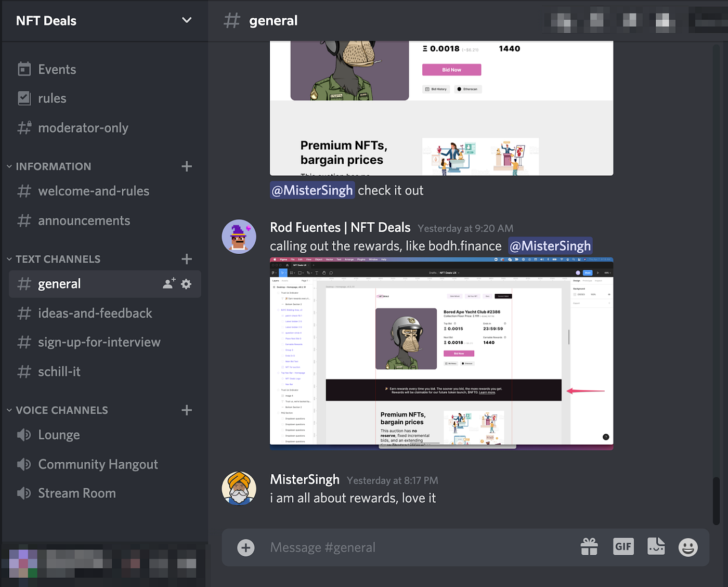Click the hash icon beside ideas-and-feedback

[x=24, y=313]
